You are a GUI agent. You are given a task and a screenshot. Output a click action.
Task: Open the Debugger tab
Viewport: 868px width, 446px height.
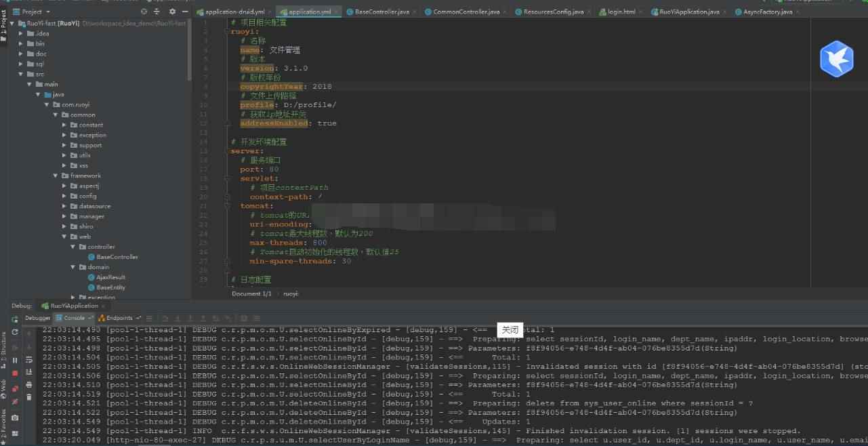[x=37, y=318]
